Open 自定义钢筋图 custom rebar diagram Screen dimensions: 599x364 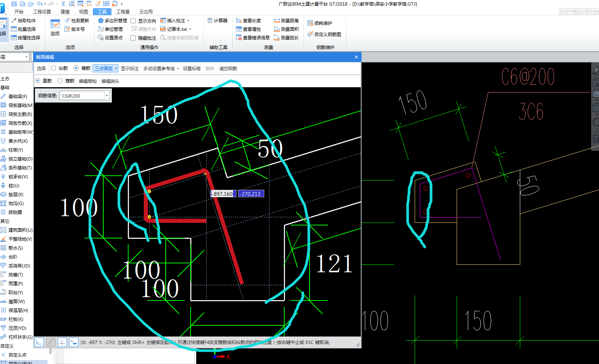(324, 34)
